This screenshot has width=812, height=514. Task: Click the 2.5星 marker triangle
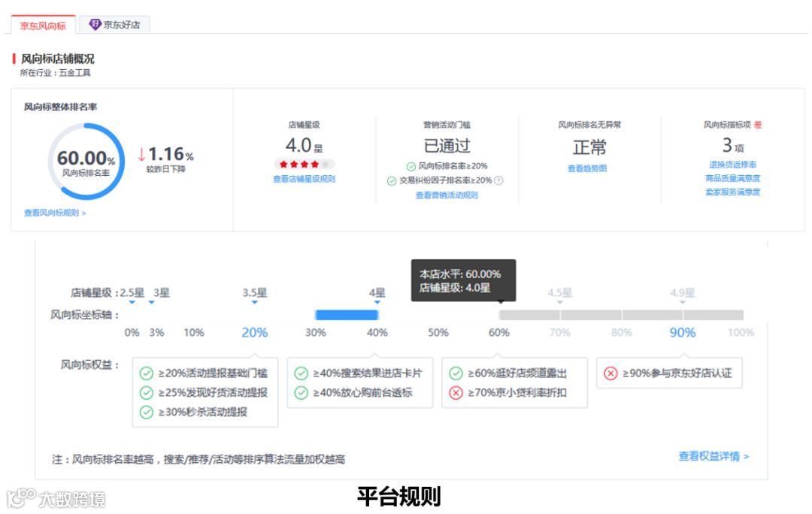(x=132, y=302)
